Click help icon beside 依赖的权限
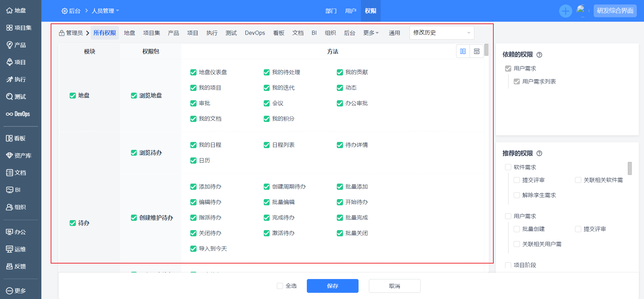Viewport: 644px width, 299px height. click(x=540, y=55)
